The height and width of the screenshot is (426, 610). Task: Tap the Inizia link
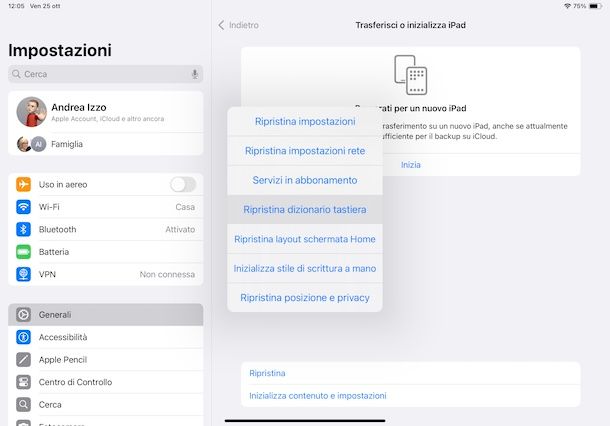[x=410, y=165]
